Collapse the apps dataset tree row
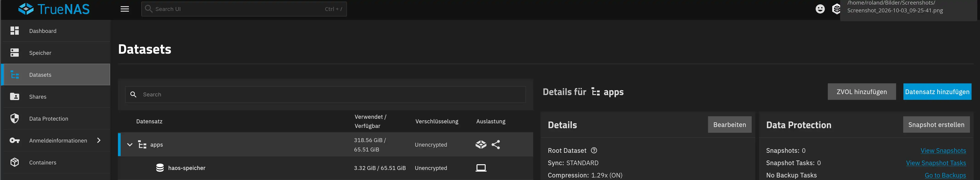Viewport: 980px width, 180px height. click(130, 145)
